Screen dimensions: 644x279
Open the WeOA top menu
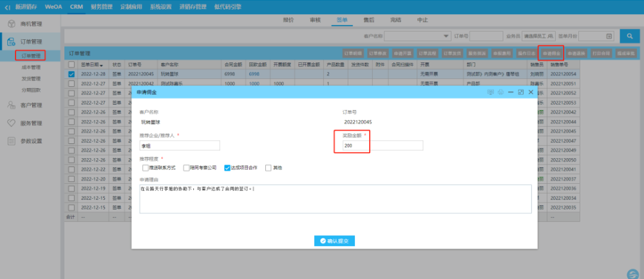(53, 7)
